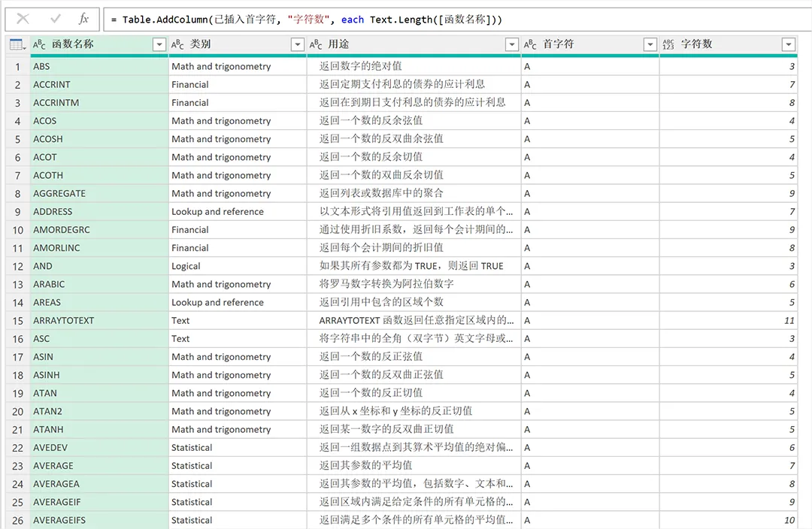The width and height of the screenshot is (812, 529).
Task: Click the ABS cell
Action: (x=99, y=66)
